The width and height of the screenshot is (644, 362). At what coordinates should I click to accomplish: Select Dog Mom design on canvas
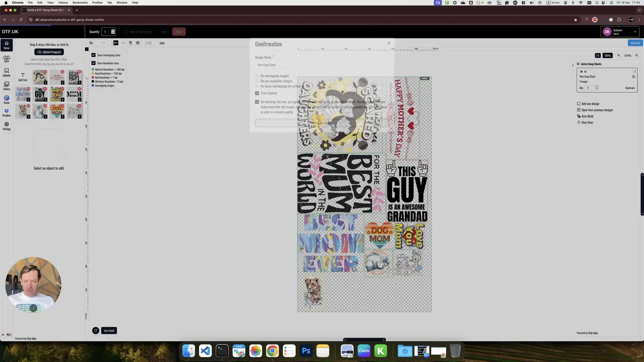pyautogui.click(x=379, y=235)
